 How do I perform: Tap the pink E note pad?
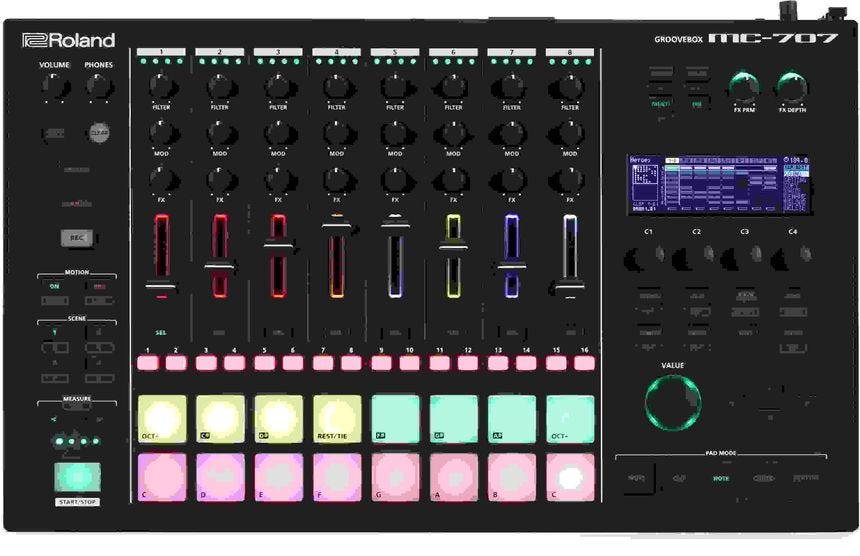pos(279,477)
